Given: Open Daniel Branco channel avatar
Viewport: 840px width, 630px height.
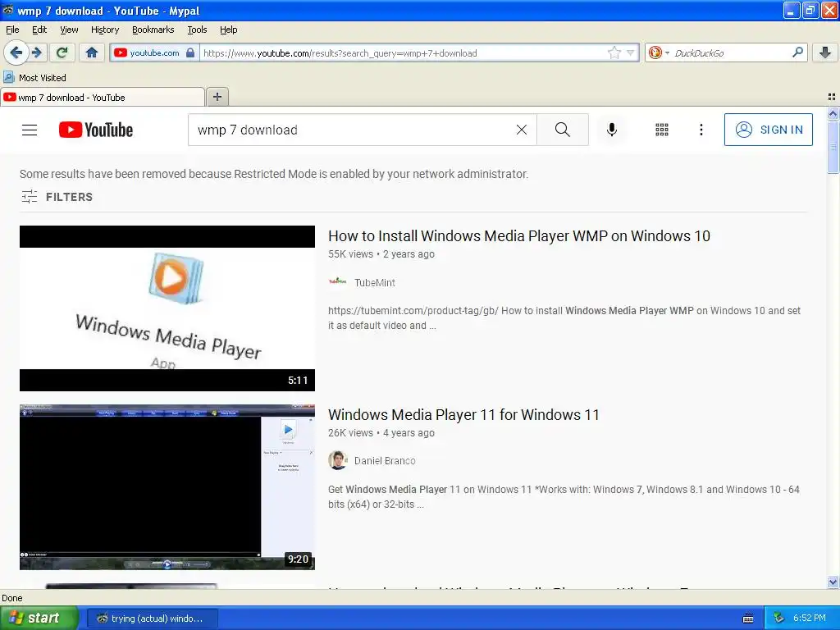Looking at the screenshot, I should point(337,461).
